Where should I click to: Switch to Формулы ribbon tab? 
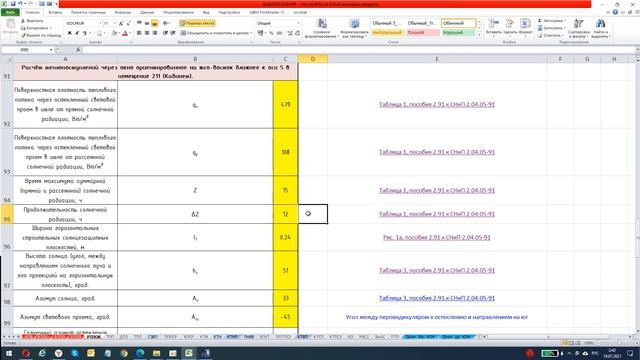[123, 12]
